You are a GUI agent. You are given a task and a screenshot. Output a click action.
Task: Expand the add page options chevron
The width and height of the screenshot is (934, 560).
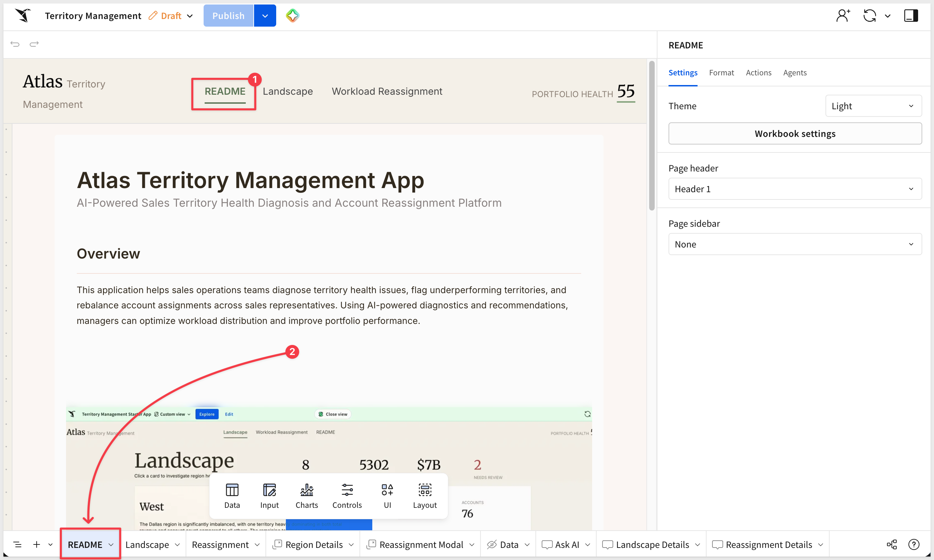50,544
